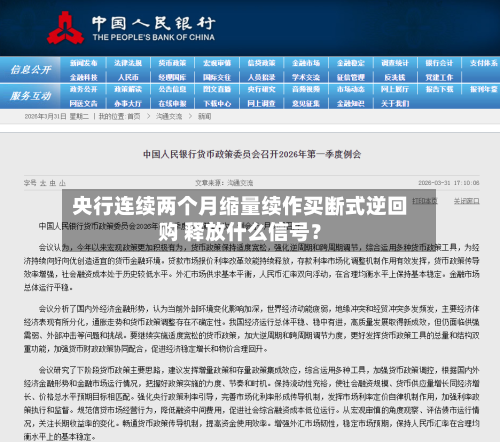
Task: Go to the 宏观审慎 section
Action: 217,63
